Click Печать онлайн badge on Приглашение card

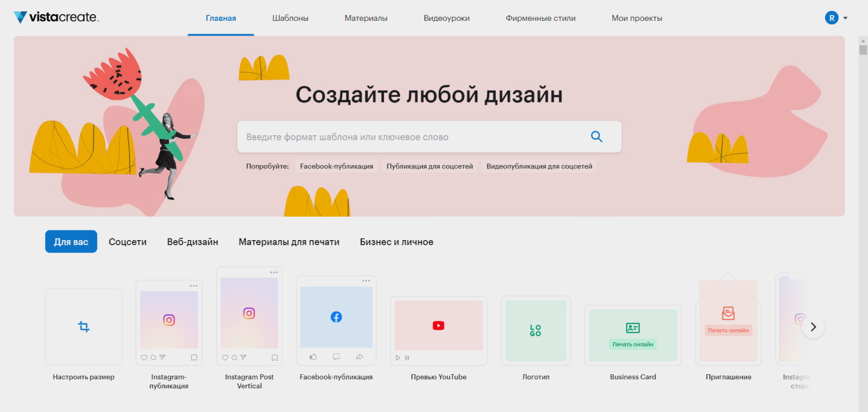(728, 330)
